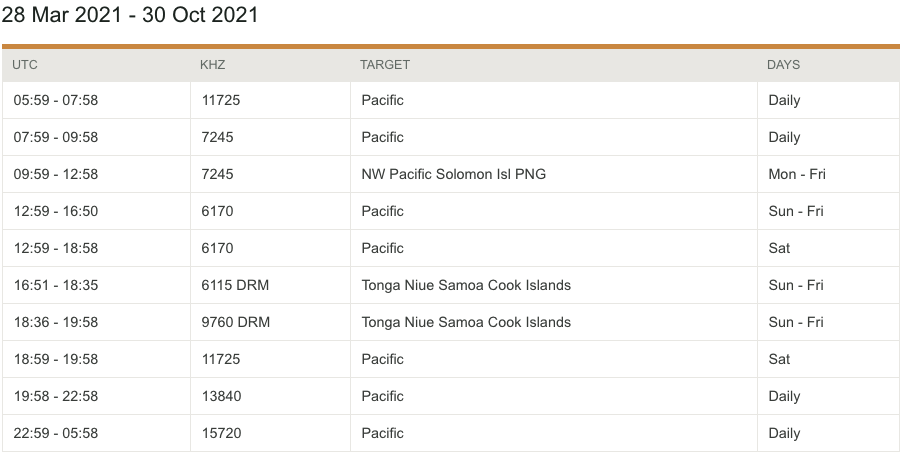Screen dimensions: 908x468
Task: Click the 18:36 - 19:58 row target cell
Action: pos(466,322)
